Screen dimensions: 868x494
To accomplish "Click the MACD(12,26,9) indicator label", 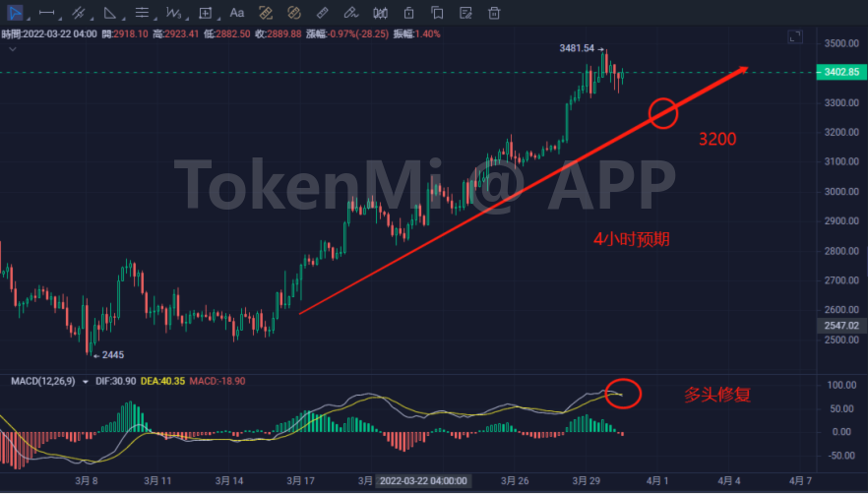I will pos(42,381).
